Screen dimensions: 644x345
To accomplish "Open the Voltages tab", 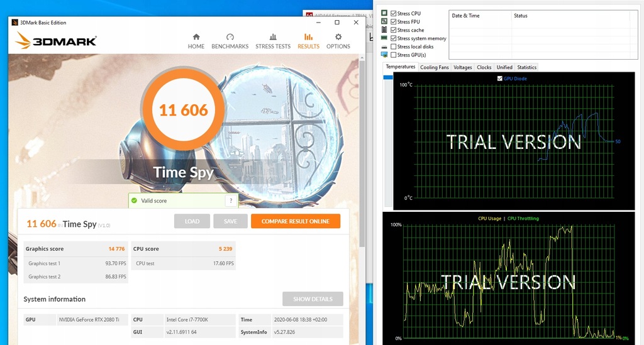I will pos(462,67).
